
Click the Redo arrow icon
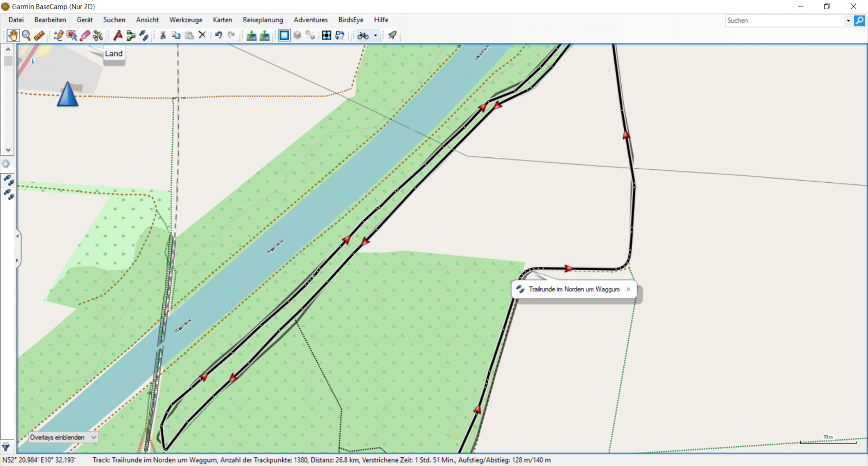click(x=232, y=35)
